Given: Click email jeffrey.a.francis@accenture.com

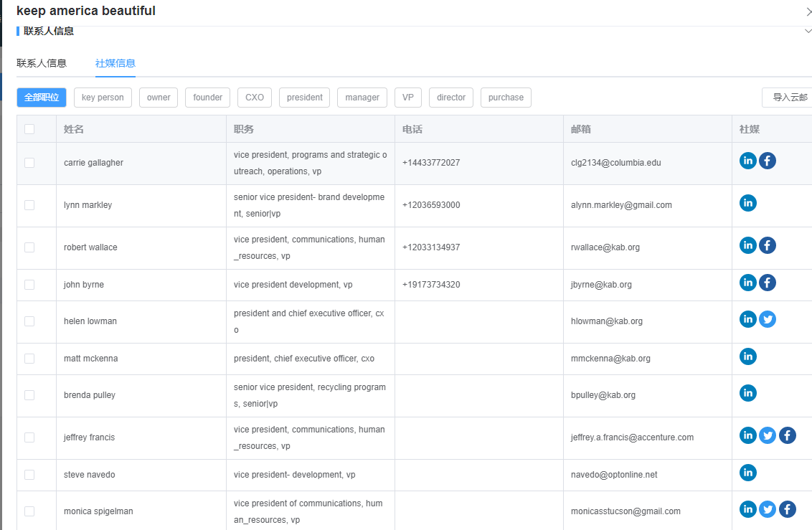Looking at the screenshot, I should pyautogui.click(x=632, y=437).
